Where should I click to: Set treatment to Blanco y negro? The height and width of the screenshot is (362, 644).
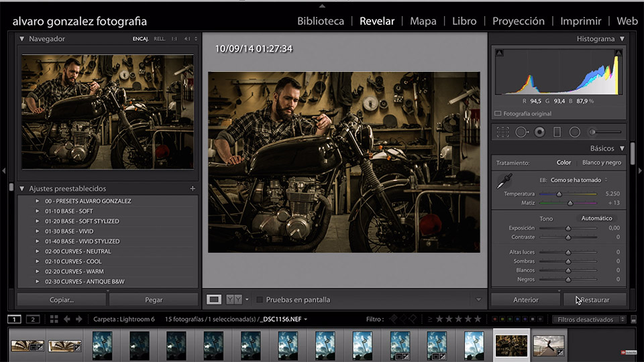tap(601, 162)
